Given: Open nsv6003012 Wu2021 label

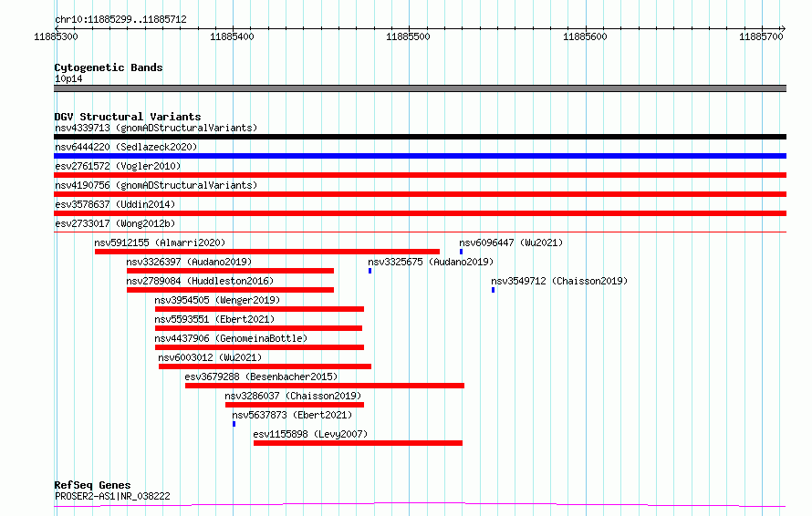Looking at the screenshot, I should click(x=210, y=357).
